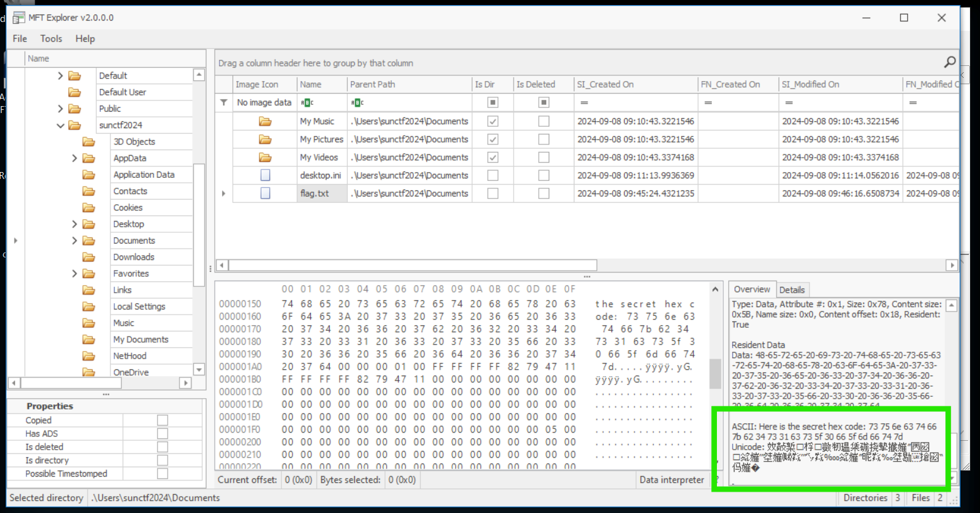Expand the Public folder tree node

[x=60, y=109]
